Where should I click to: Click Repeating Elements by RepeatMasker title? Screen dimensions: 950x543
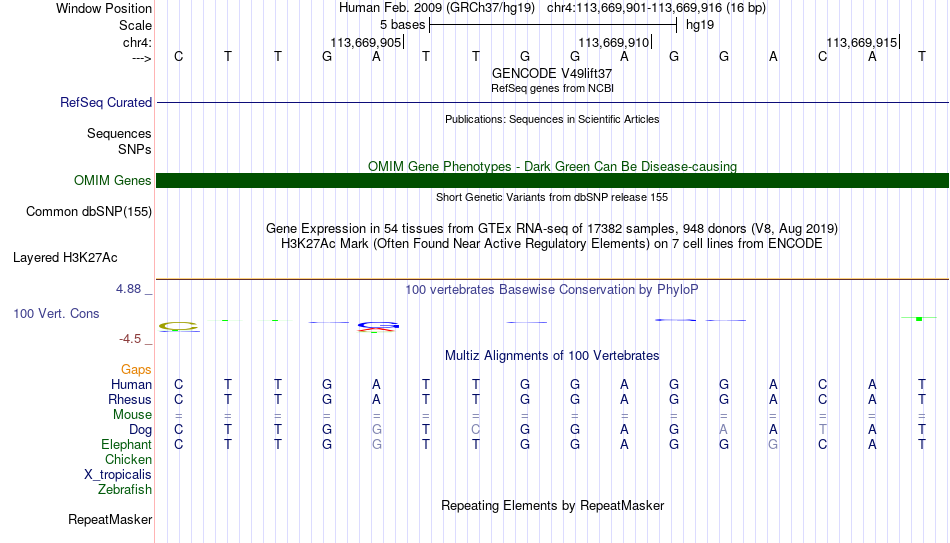(x=552, y=506)
